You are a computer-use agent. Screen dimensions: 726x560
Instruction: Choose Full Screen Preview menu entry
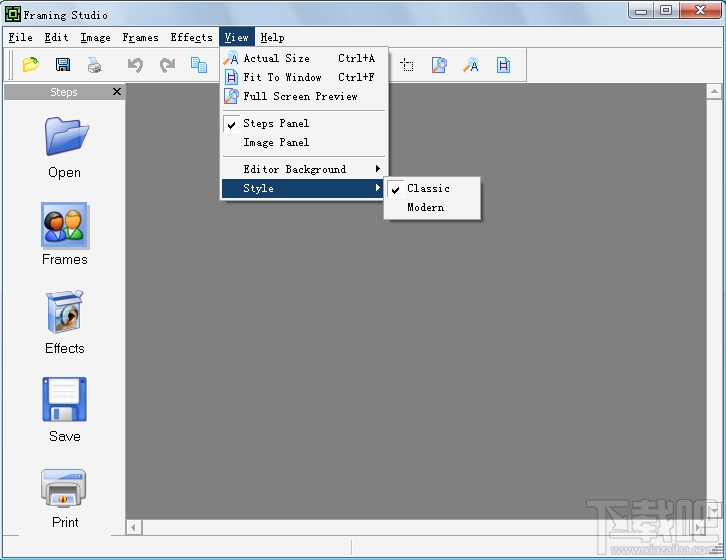304,96
